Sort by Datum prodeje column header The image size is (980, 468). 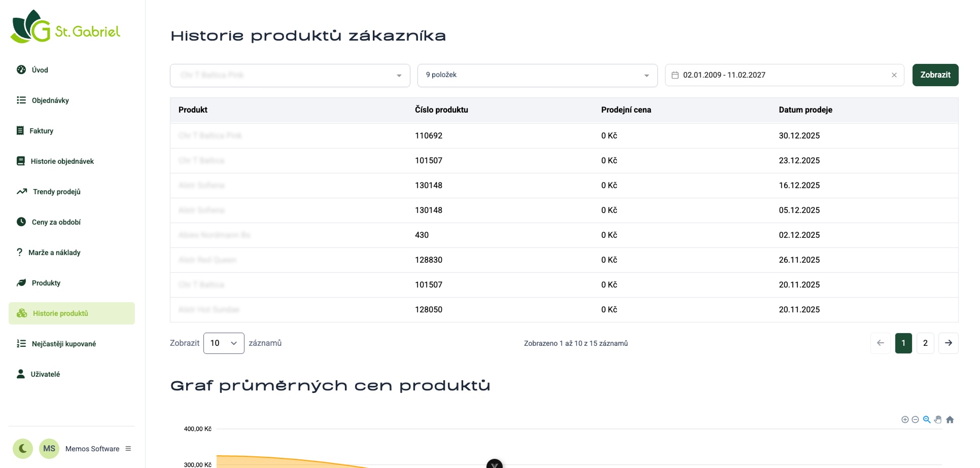click(805, 110)
